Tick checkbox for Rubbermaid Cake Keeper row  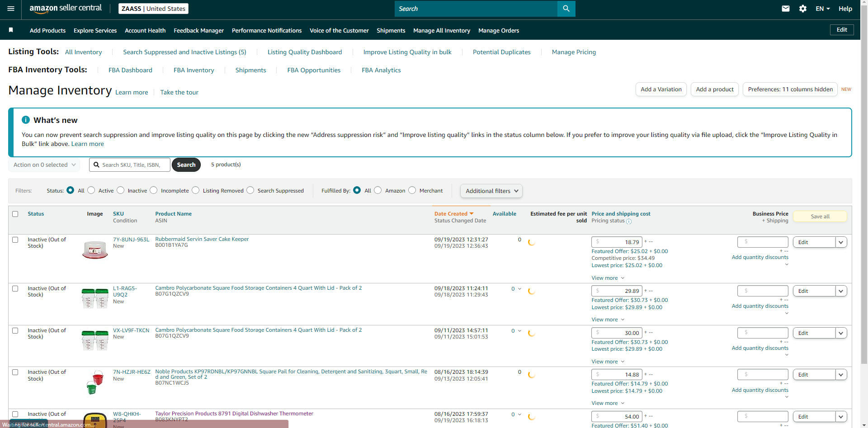click(x=15, y=240)
